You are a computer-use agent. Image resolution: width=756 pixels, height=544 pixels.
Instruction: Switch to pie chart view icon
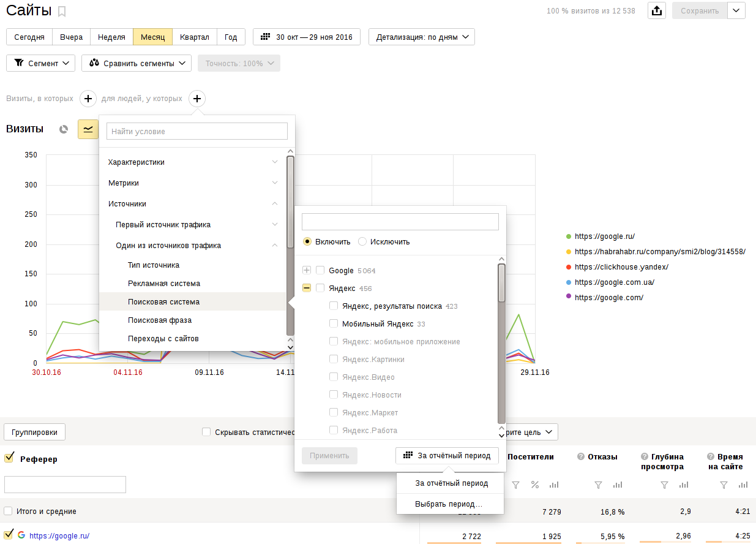pyautogui.click(x=63, y=129)
